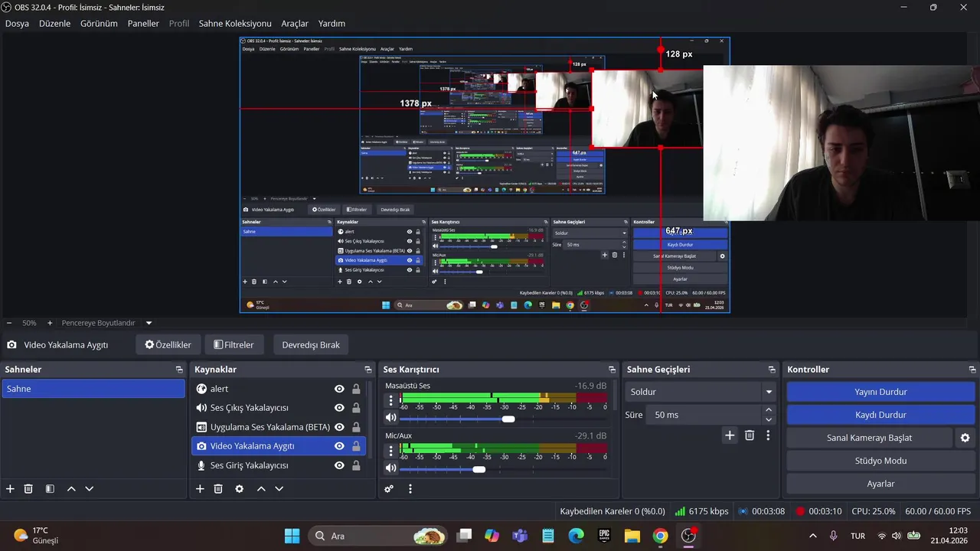Remove selected scene with trash icon
The image size is (980, 551).
[x=28, y=488]
